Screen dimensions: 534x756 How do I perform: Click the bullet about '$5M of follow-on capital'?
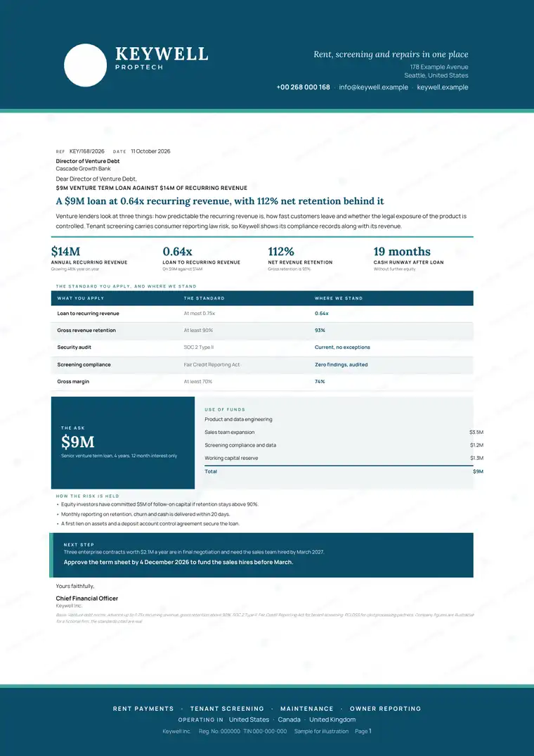[160, 504]
